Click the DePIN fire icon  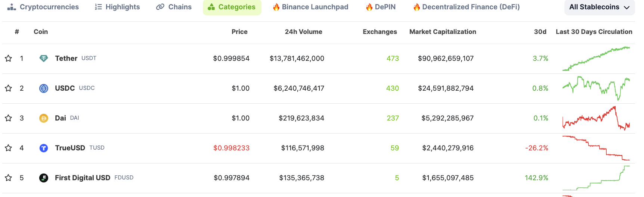(x=369, y=7)
